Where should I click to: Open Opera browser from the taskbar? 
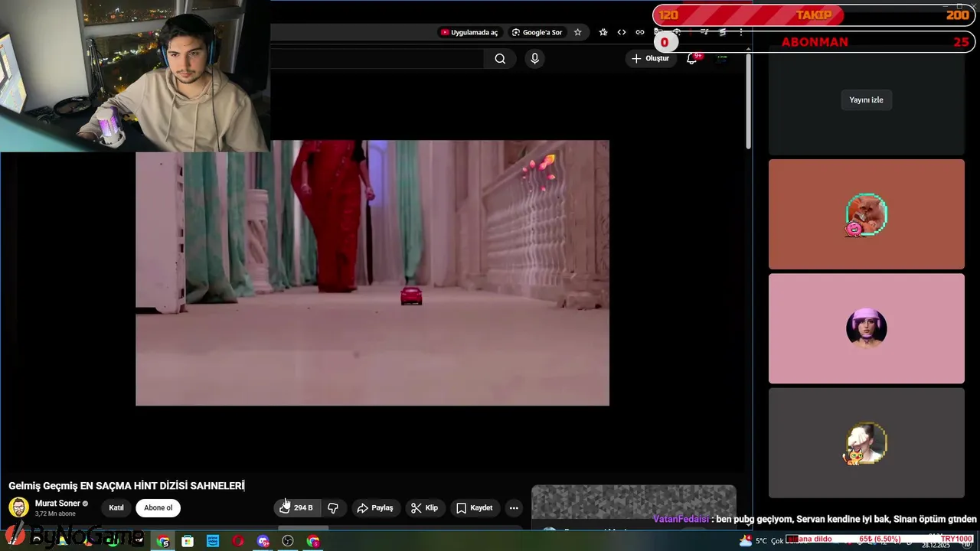238,541
